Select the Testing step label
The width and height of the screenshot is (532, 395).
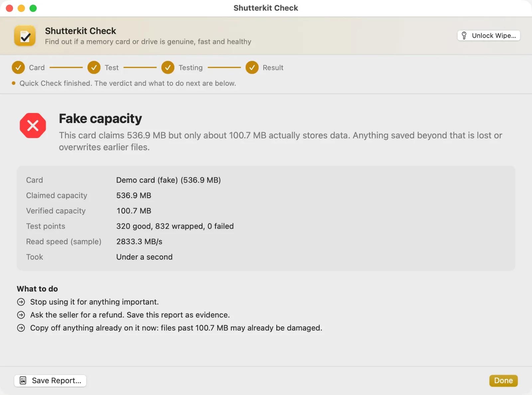191,67
